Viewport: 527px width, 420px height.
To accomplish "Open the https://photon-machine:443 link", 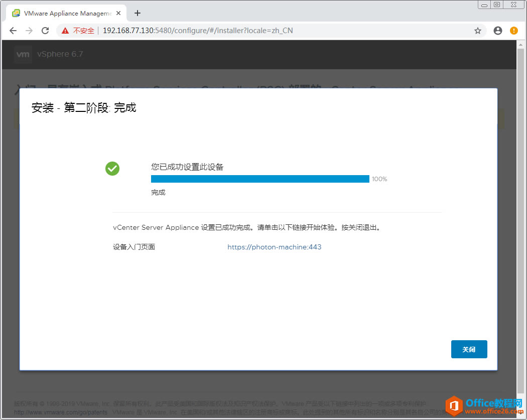I will tap(274, 247).
